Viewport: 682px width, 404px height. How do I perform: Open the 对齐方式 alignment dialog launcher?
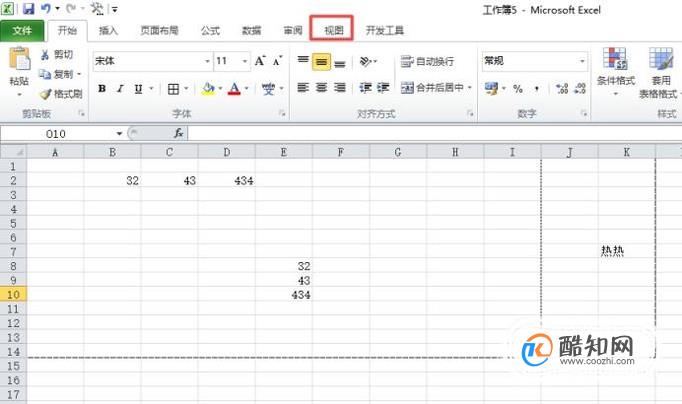[470, 114]
